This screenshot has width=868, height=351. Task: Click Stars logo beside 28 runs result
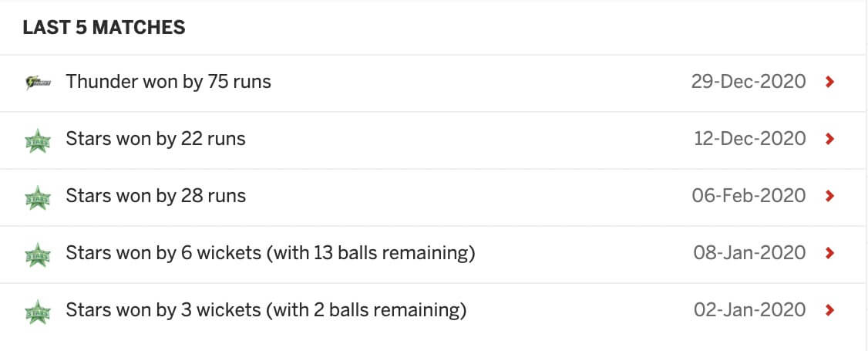click(x=39, y=197)
